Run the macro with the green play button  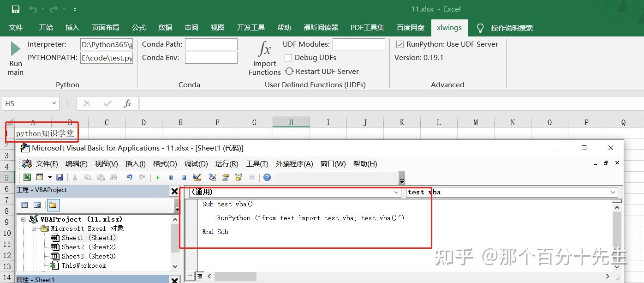(158, 177)
